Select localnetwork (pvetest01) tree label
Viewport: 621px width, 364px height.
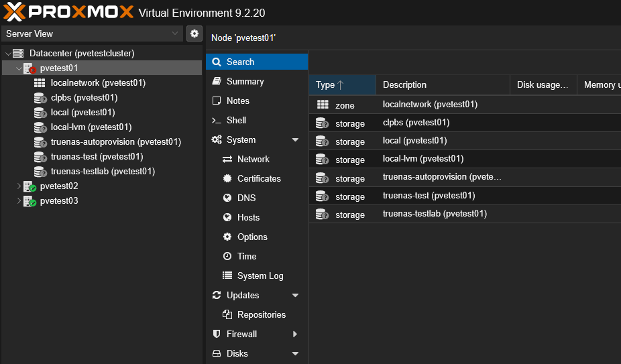point(98,82)
